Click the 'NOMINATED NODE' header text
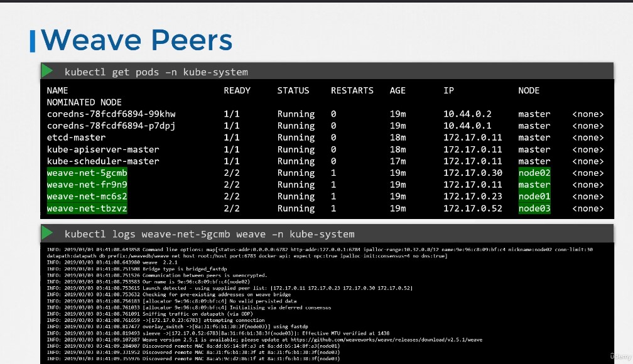This screenshot has width=633, height=364. (84, 102)
